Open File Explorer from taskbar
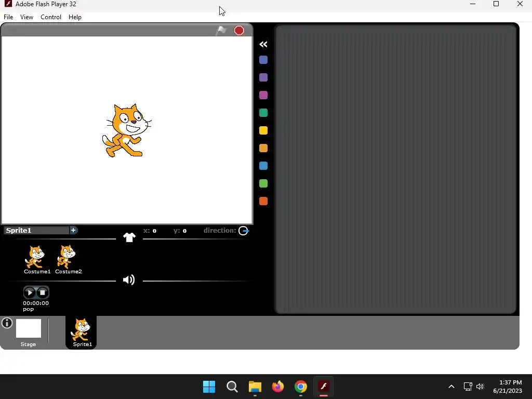 (255, 387)
